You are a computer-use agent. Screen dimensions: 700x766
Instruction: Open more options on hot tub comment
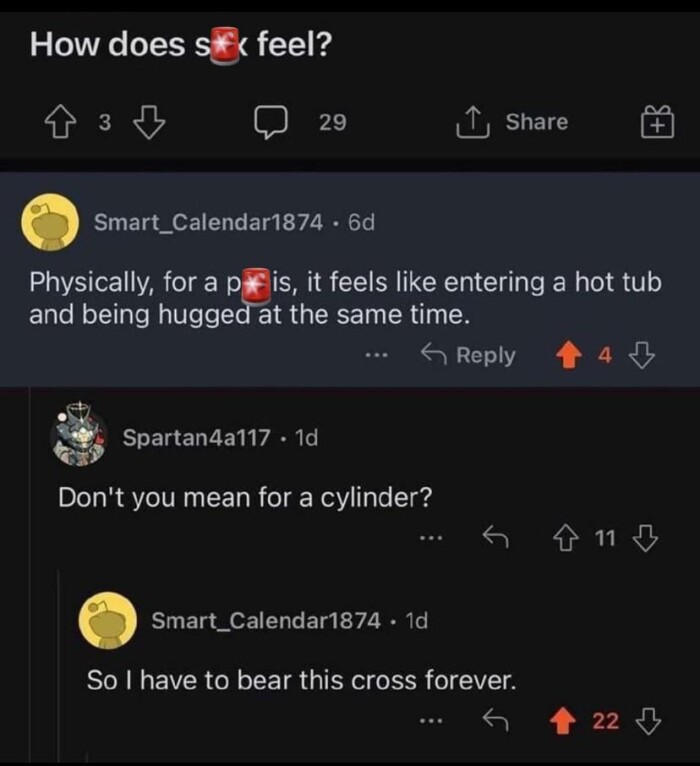[378, 356]
